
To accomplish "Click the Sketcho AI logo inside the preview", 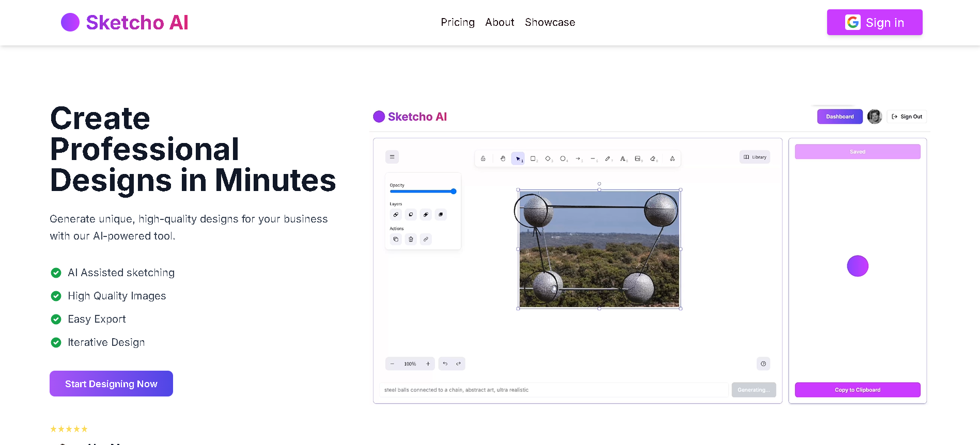I will (410, 117).
